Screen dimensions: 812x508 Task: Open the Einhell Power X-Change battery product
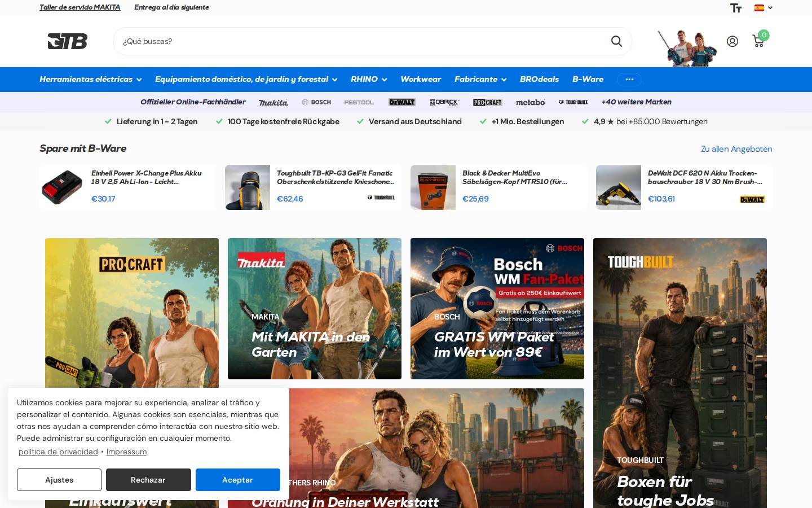click(x=147, y=177)
